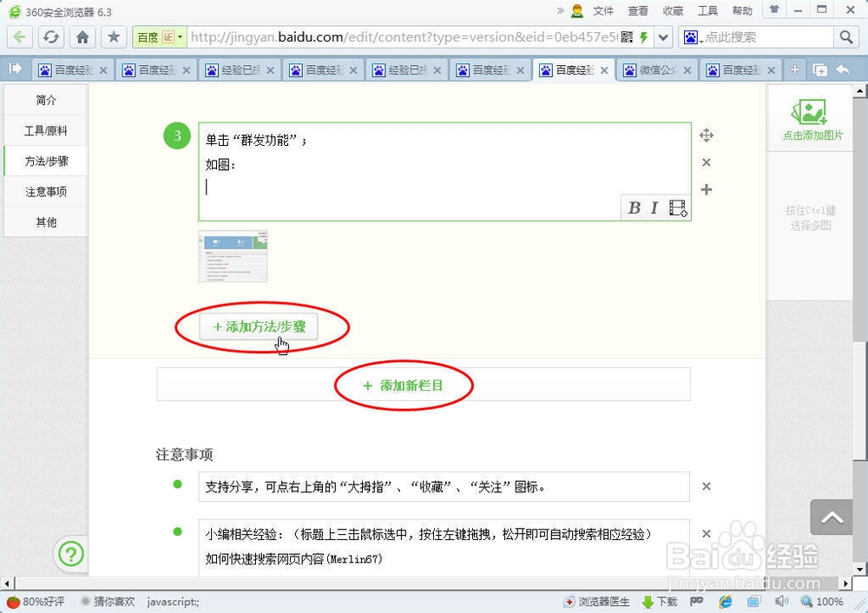Click the move handle icon for step 3
This screenshot has height=613, width=868.
707,135
